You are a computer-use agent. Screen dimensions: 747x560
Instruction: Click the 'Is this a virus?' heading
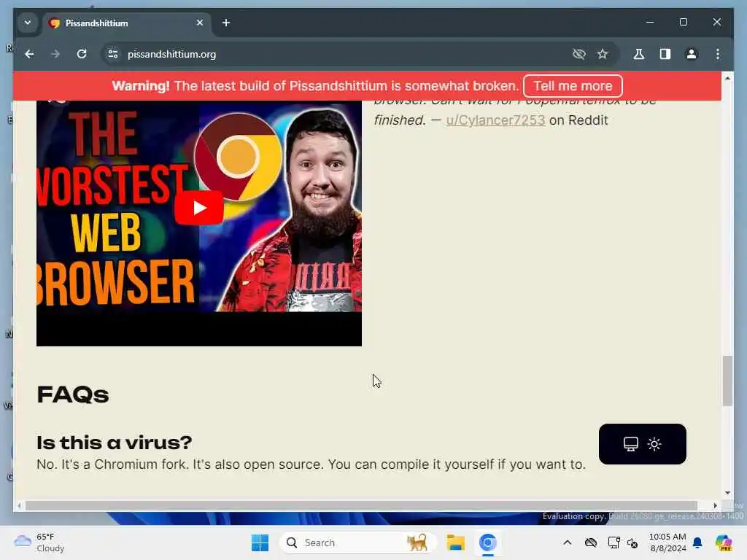pyautogui.click(x=115, y=443)
